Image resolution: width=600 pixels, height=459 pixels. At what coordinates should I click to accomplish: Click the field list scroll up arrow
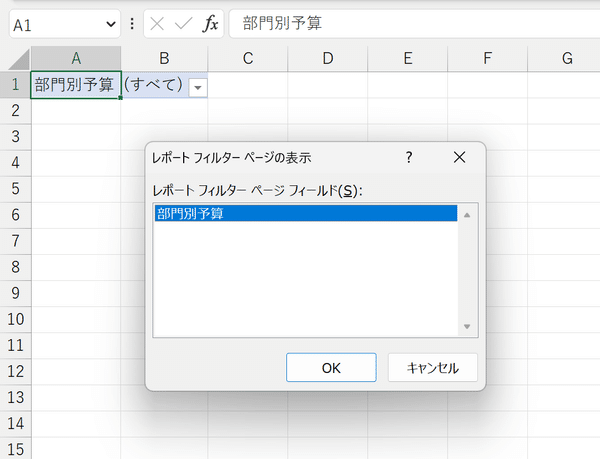(467, 215)
